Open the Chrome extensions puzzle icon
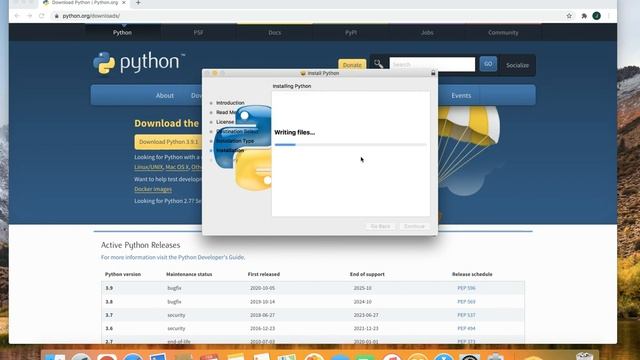This screenshot has height=360, width=640. (584, 16)
